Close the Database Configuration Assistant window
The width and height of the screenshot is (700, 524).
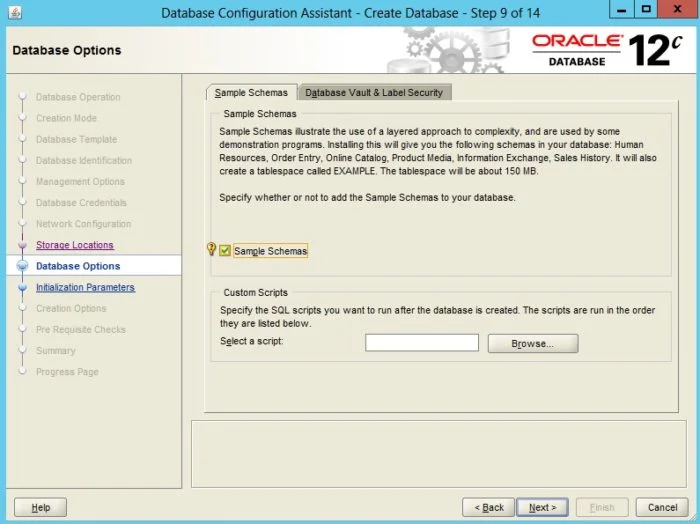click(x=677, y=9)
